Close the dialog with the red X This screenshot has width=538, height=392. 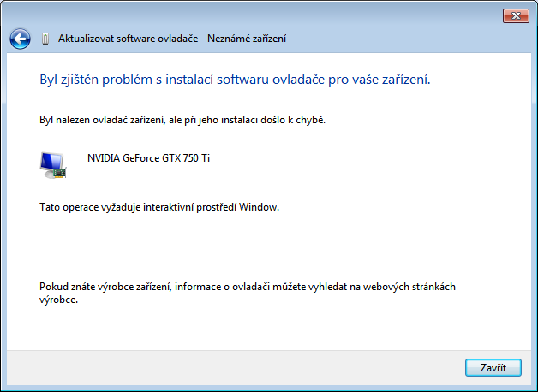(x=516, y=15)
